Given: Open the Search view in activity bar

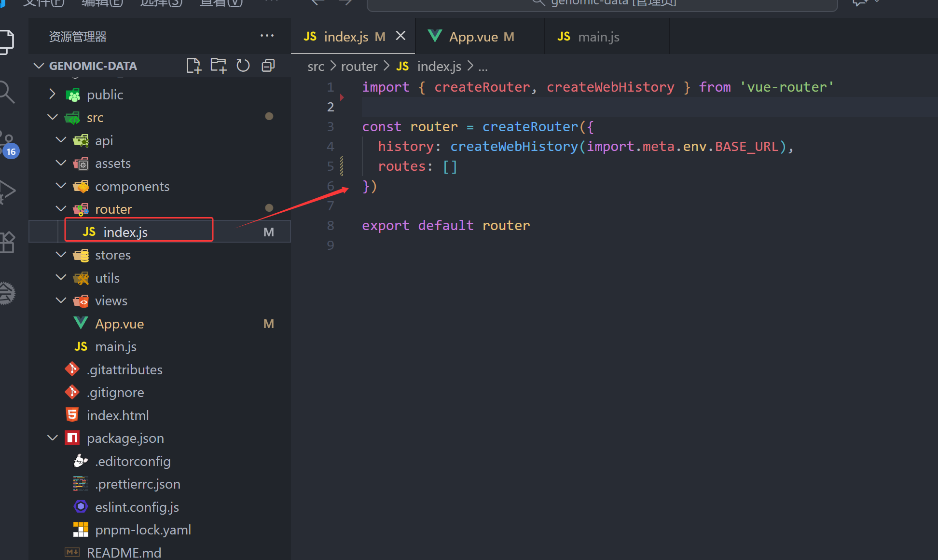Looking at the screenshot, I should (7, 92).
